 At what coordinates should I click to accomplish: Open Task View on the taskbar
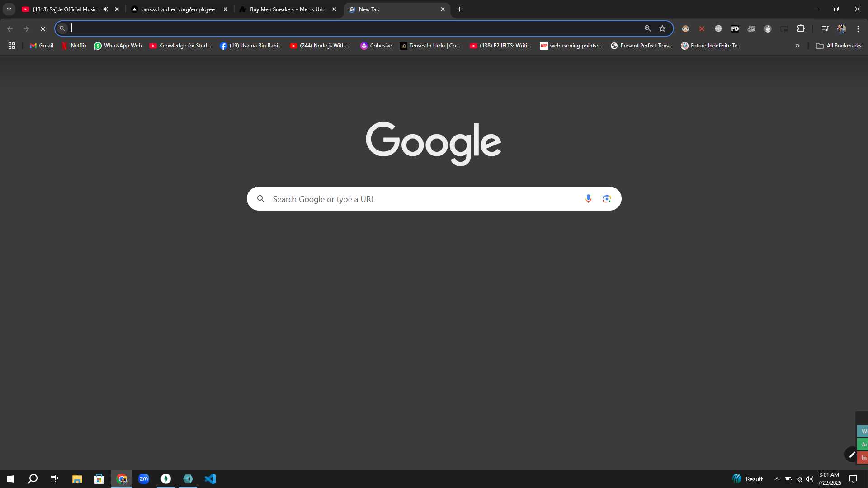(x=54, y=479)
